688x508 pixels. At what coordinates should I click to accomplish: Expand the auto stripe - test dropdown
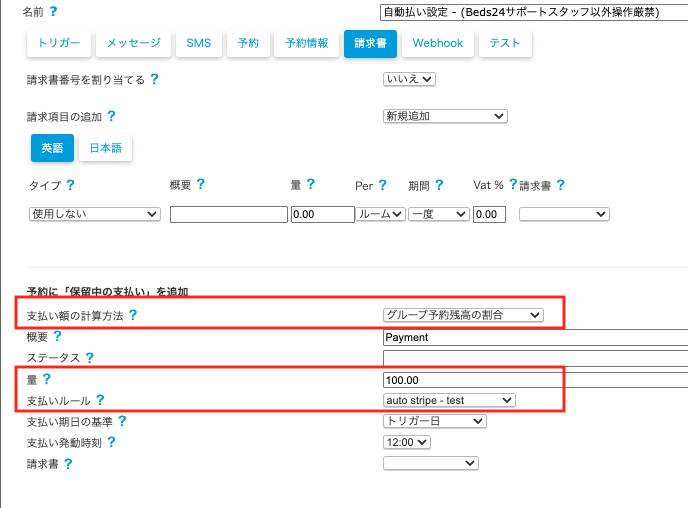tap(449, 400)
